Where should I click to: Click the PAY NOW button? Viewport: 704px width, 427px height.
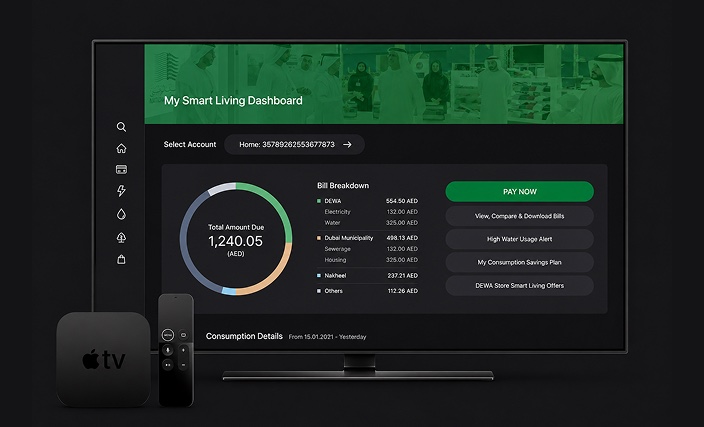(519, 192)
